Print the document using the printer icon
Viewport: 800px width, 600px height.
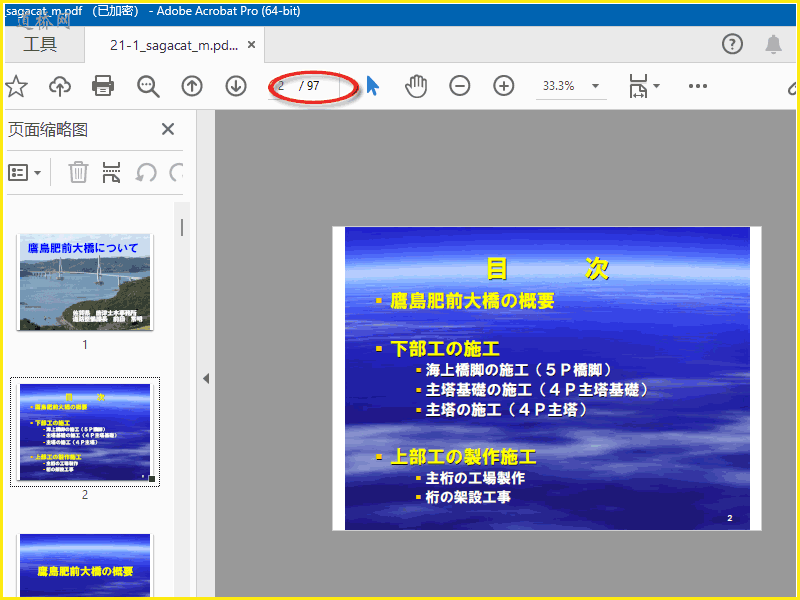coord(103,86)
